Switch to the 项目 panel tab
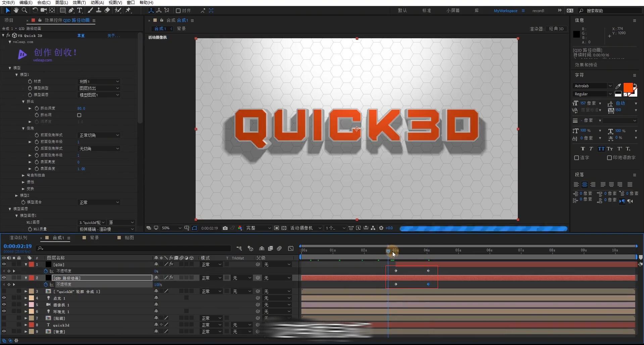Screen dimensions: 644x345 click(x=9, y=20)
